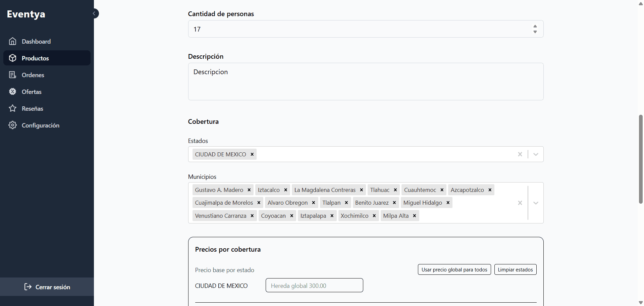Collapse the sidebar with the arrow control
The height and width of the screenshot is (306, 644).
[94, 13]
